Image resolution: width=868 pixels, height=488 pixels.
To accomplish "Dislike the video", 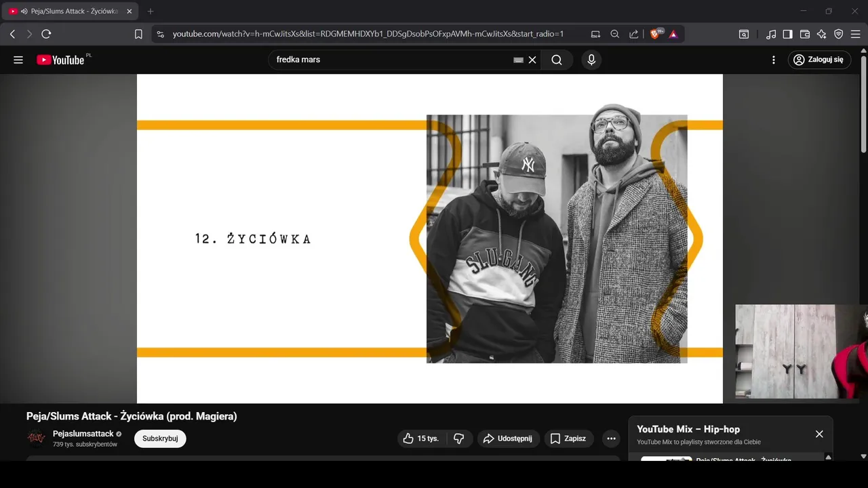I will [459, 439].
